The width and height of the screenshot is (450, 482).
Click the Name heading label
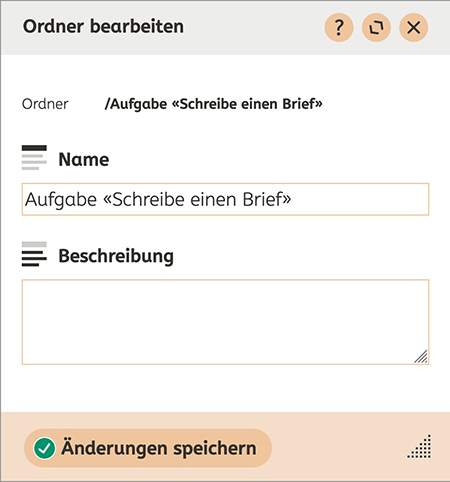point(84,159)
